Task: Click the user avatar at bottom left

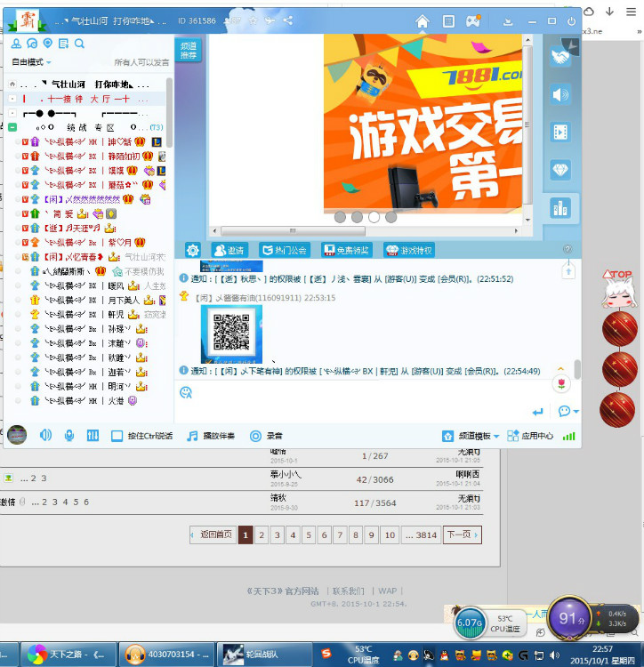Action: pos(17,435)
